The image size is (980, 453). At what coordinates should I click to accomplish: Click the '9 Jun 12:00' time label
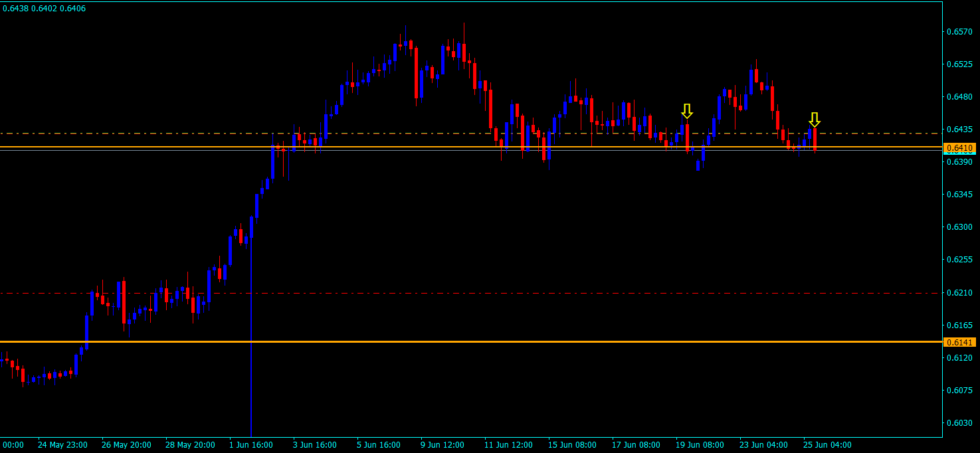click(x=442, y=444)
